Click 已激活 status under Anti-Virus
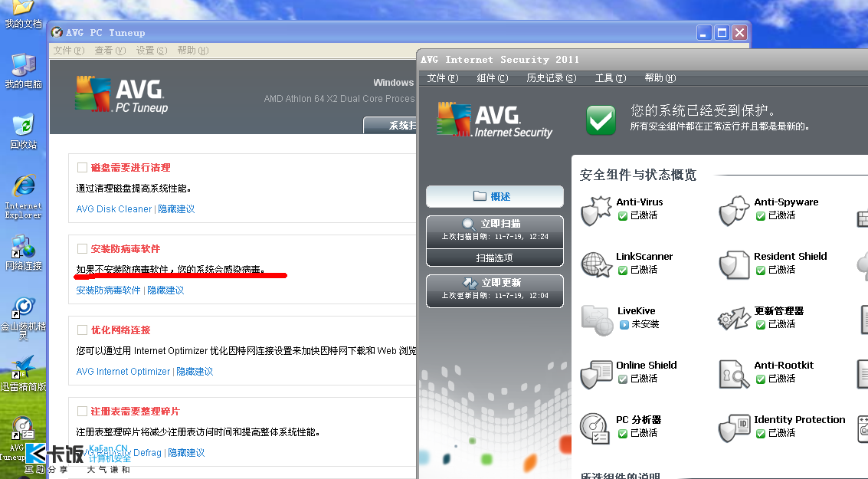This screenshot has width=868, height=479. point(644,215)
